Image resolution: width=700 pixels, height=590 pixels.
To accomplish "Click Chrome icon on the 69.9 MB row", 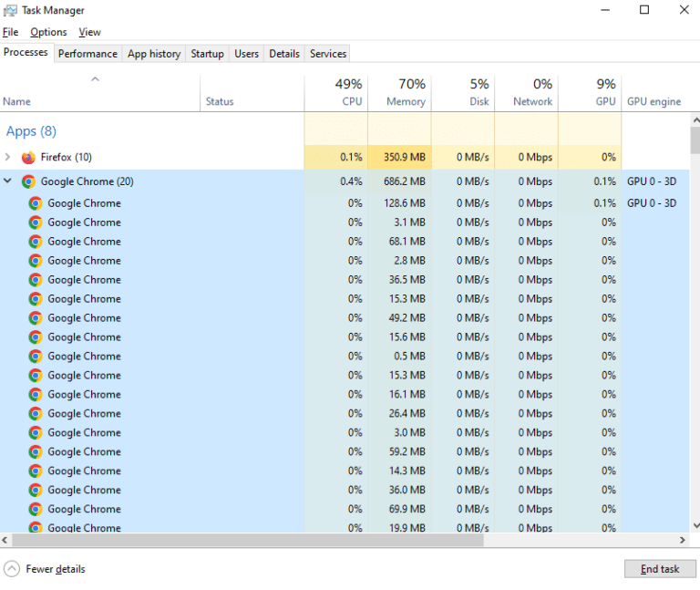I will pos(36,510).
